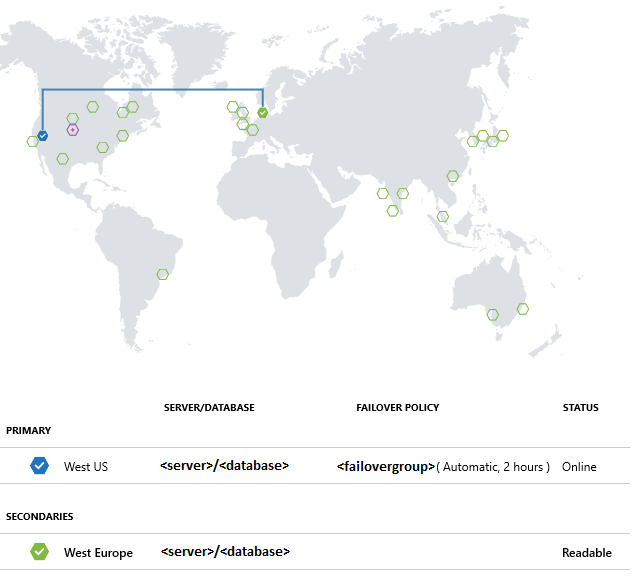The height and width of the screenshot is (578, 638).
Task: Open the West US primary database row
Action: coord(86,467)
